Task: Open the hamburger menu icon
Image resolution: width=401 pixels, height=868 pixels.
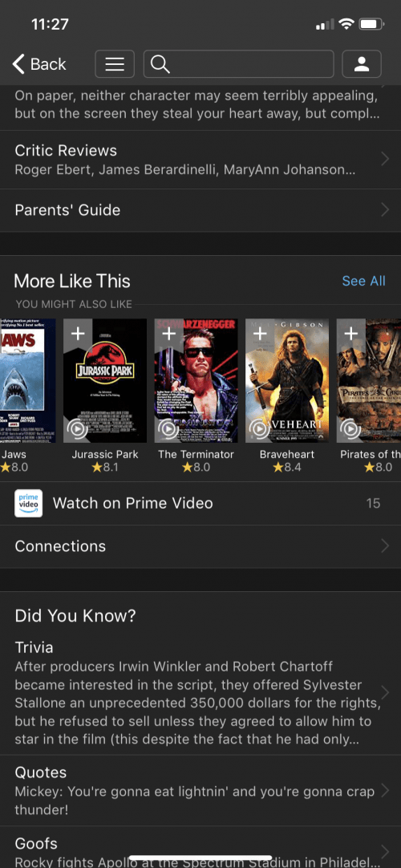Action: [x=115, y=64]
